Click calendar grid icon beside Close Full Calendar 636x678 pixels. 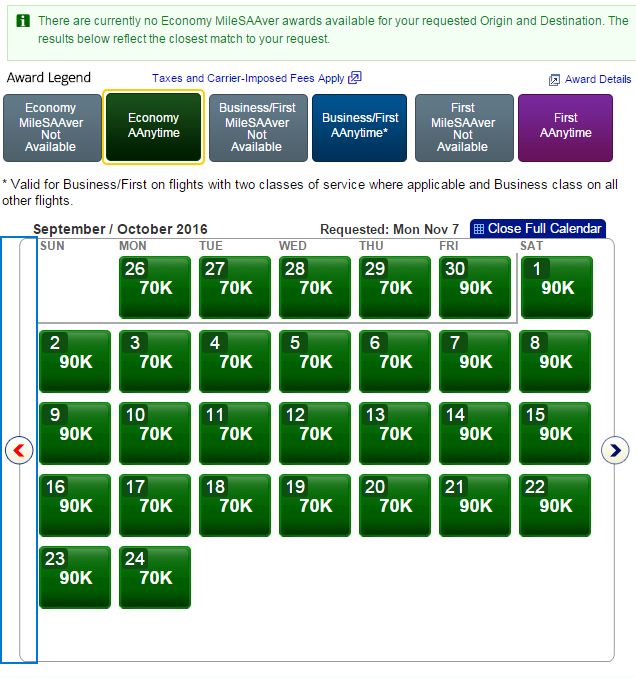click(478, 229)
